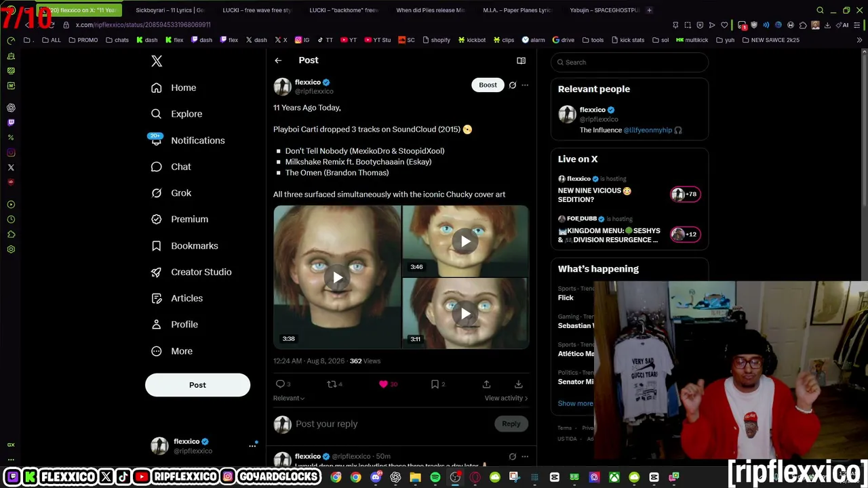Open reader view icon in Post header
This screenshot has width=868, height=488.
point(521,60)
